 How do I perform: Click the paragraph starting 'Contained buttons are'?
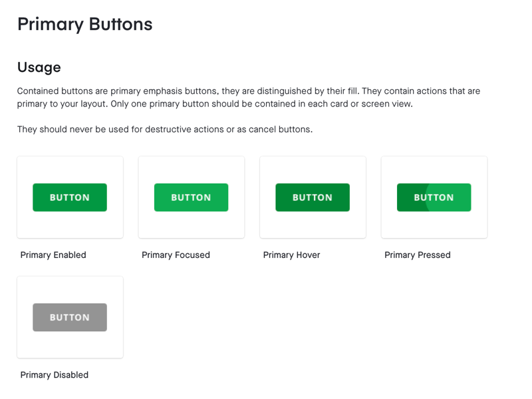click(249, 97)
